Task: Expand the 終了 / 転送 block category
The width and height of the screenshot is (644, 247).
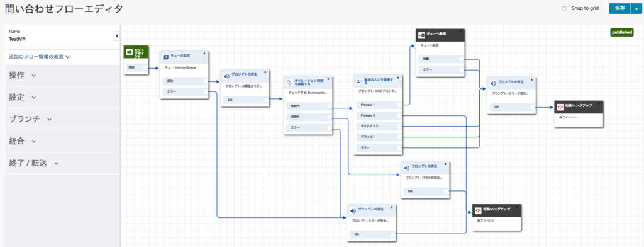Action: pos(62,163)
